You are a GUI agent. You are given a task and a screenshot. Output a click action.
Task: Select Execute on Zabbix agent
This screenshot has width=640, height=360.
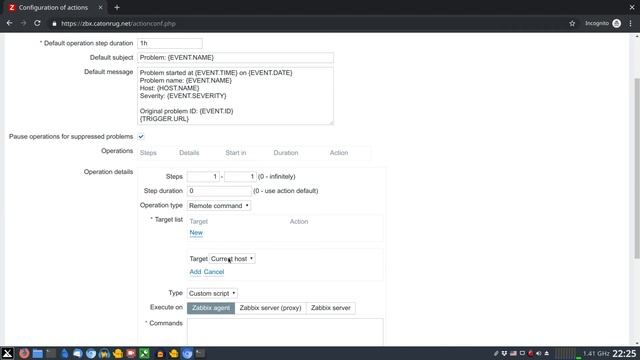point(211,308)
